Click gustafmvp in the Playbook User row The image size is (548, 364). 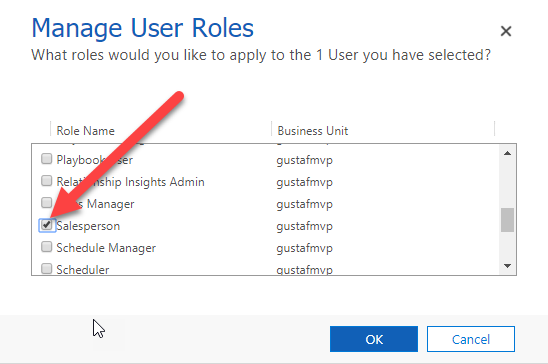click(x=304, y=161)
